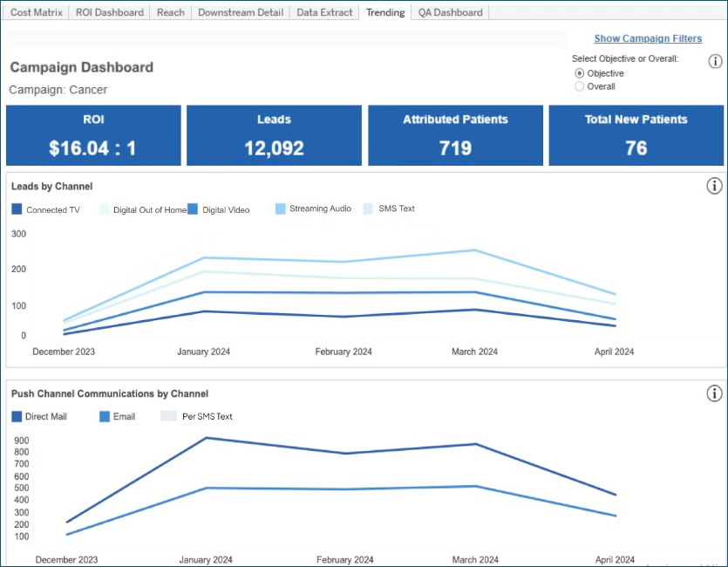The width and height of the screenshot is (728, 567).
Task: Click the SMS Text legend swatch
Action: coord(367,208)
